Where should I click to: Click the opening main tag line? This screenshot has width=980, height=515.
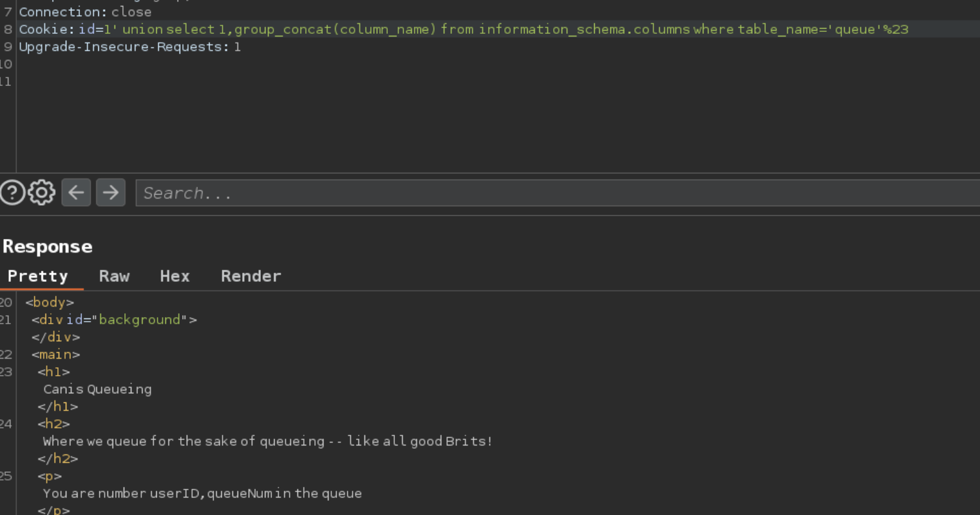pos(55,355)
